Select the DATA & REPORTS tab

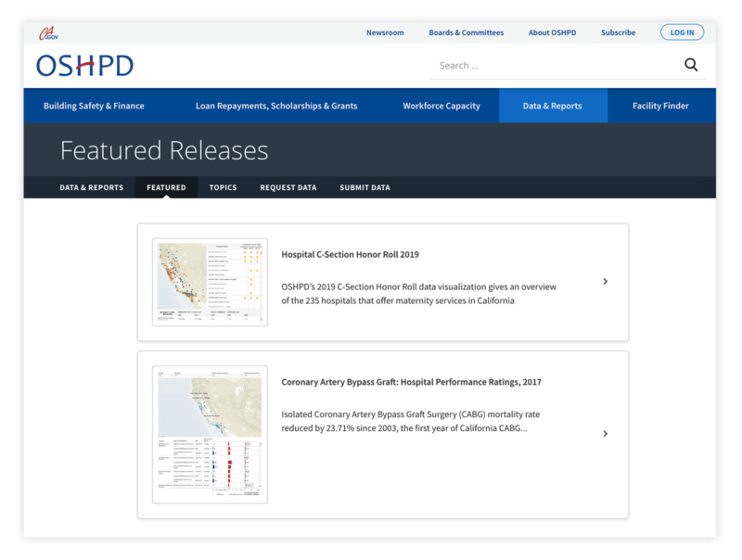(90, 187)
